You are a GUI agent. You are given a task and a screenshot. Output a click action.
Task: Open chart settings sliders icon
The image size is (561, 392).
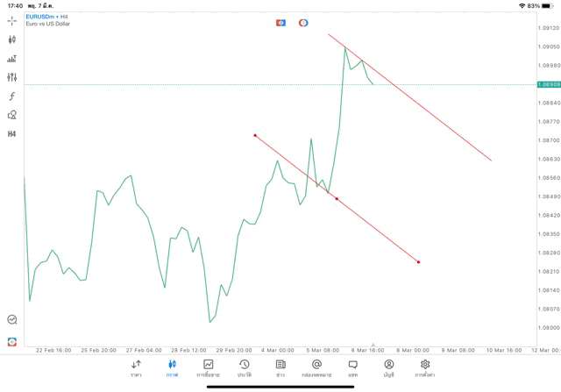coord(12,77)
